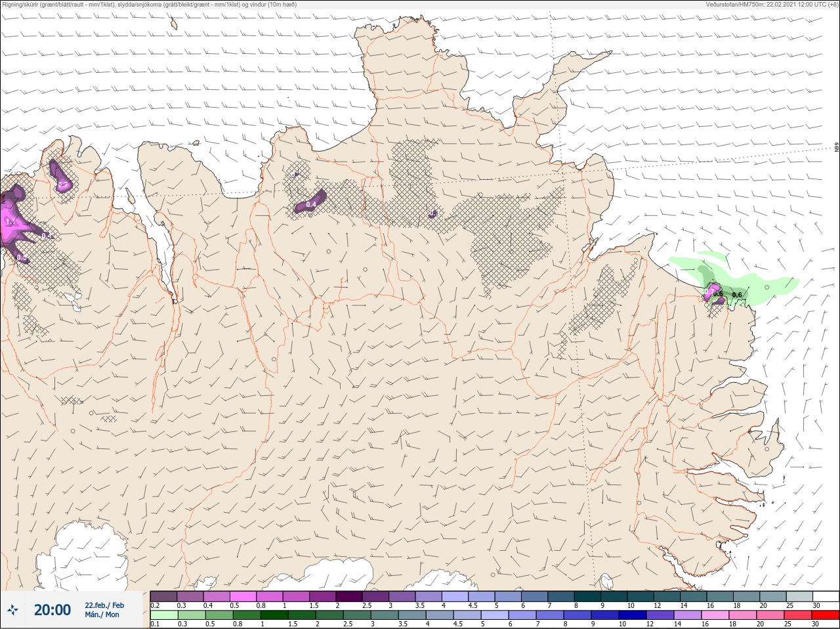Click the 'Veðurstofan/HM750m' source caption
The height and width of the screenshot is (629, 840).
pos(735,5)
